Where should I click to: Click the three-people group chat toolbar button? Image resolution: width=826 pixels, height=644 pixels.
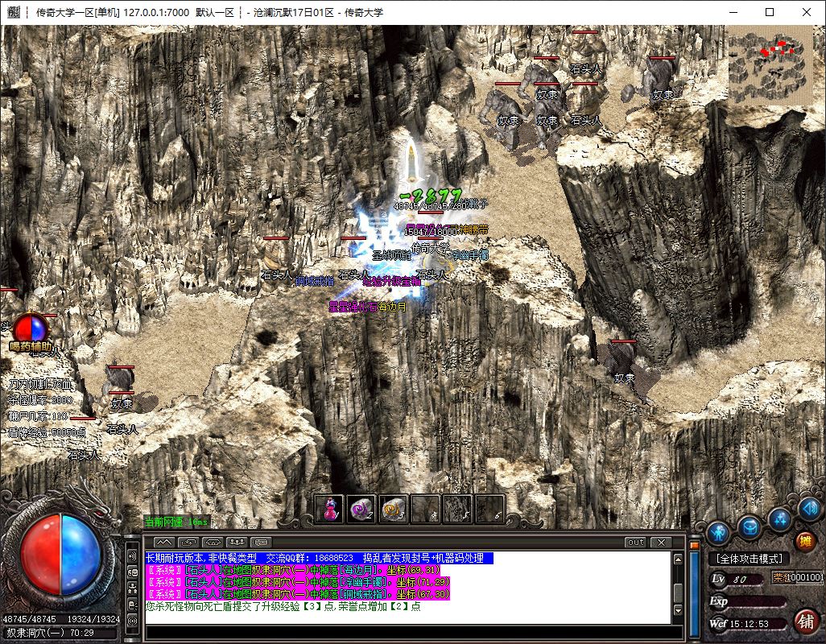point(237,542)
